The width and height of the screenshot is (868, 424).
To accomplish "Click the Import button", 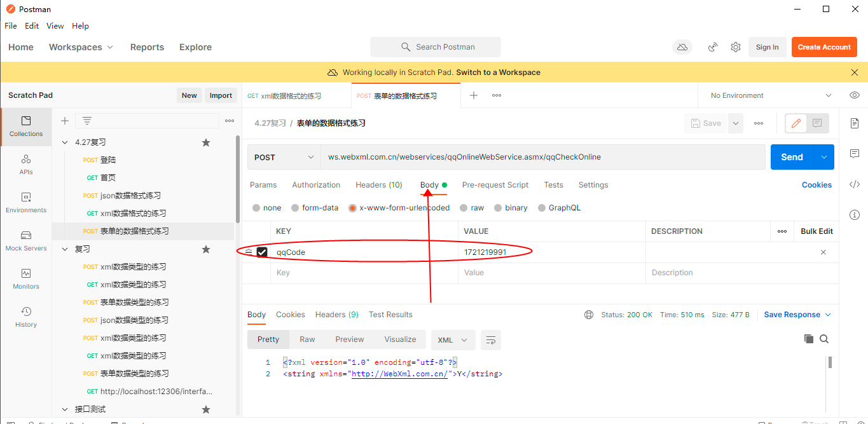I will 221,95.
